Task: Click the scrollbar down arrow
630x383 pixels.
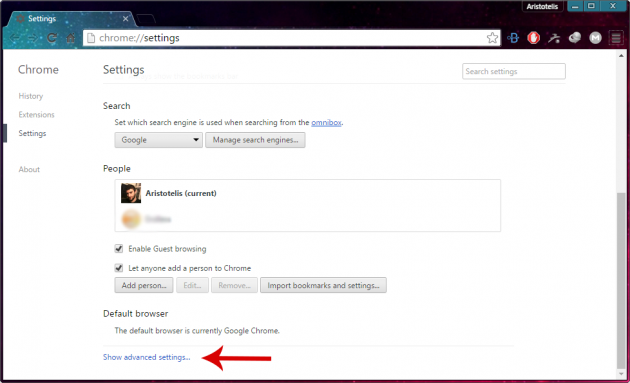Action: [x=621, y=374]
